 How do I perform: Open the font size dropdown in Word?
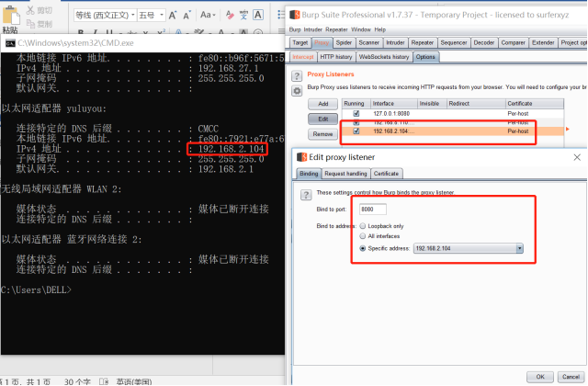pos(162,15)
